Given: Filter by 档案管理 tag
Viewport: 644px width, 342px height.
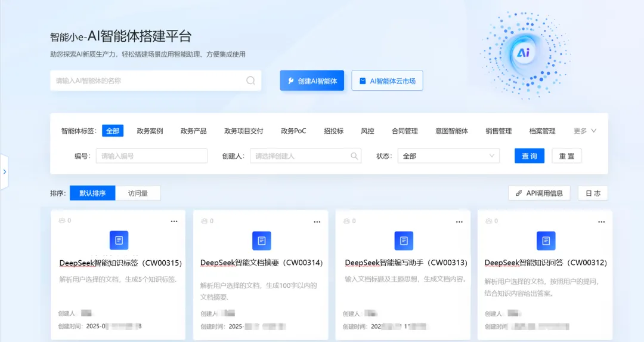Looking at the screenshot, I should point(542,131).
